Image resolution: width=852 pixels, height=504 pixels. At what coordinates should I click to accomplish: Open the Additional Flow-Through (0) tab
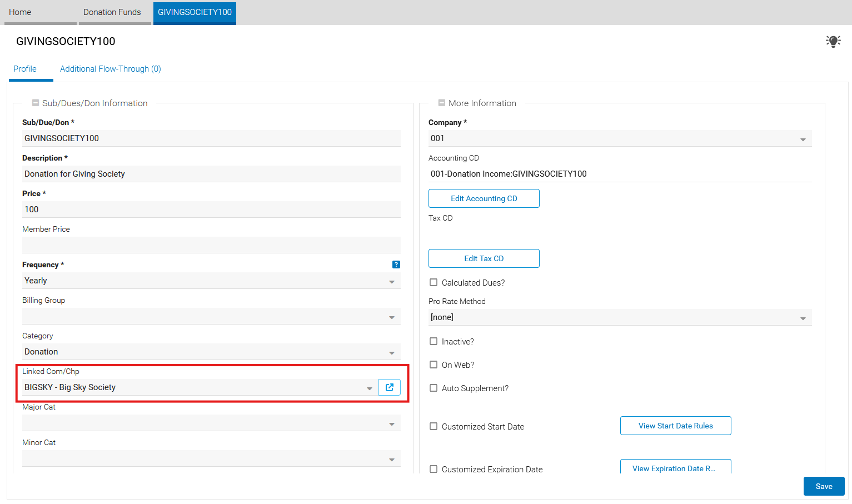(111, 69)
